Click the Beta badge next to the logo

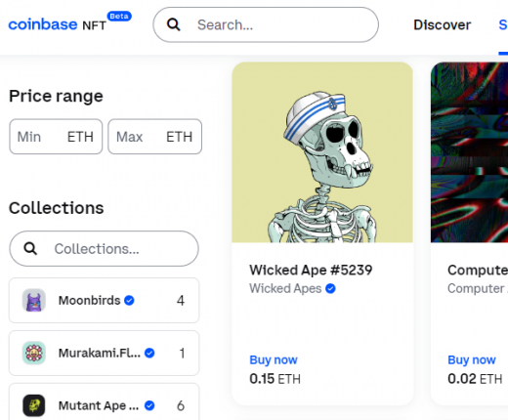(x=119, y=16)
